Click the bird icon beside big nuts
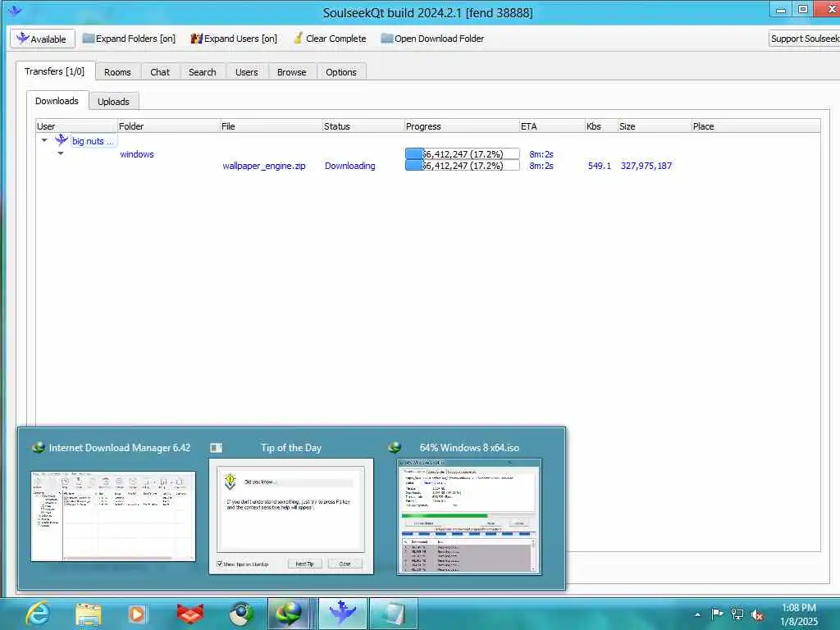This screenshot has width=840, height=630. tap(61, 140)
